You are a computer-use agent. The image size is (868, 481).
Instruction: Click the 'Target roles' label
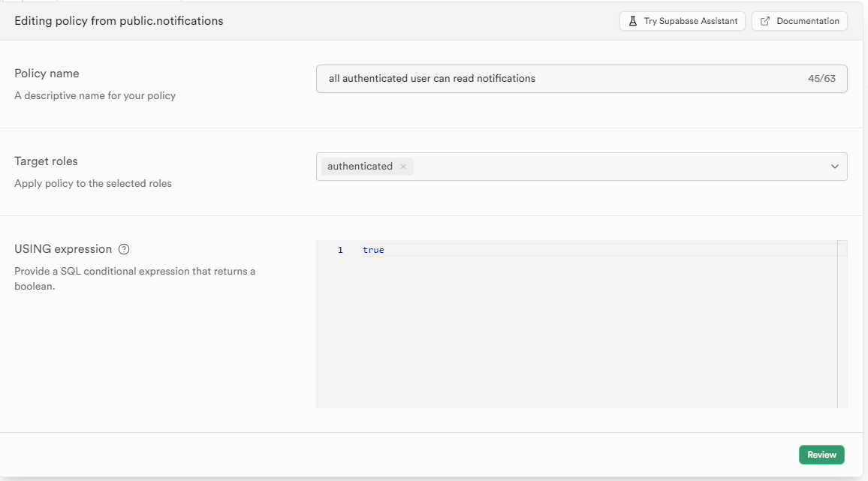tap(46, 161)
